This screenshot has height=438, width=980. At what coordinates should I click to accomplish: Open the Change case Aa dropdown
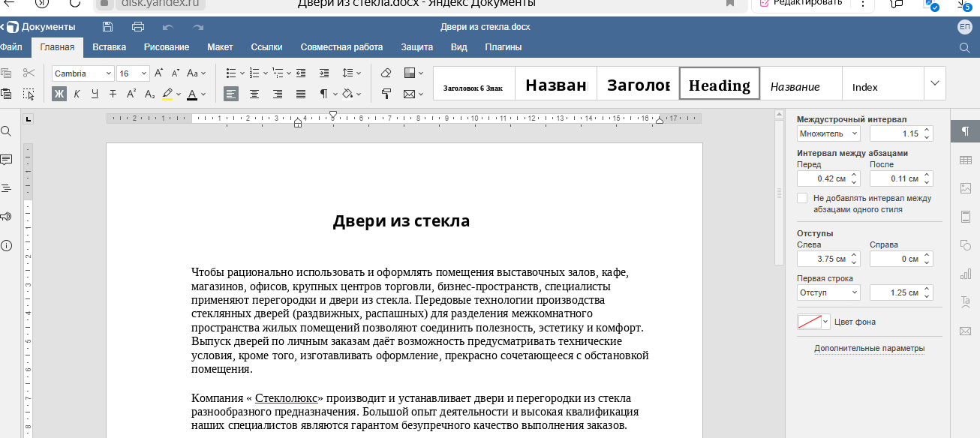(196, 73)
